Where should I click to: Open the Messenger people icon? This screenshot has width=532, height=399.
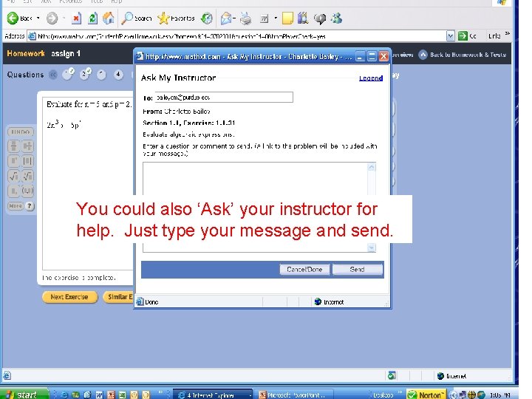(336, 18)
